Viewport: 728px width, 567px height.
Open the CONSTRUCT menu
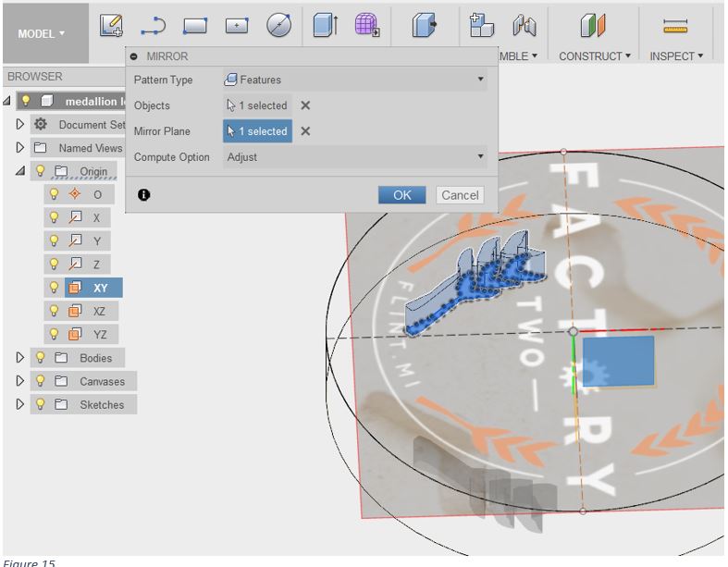pos(594,56)
